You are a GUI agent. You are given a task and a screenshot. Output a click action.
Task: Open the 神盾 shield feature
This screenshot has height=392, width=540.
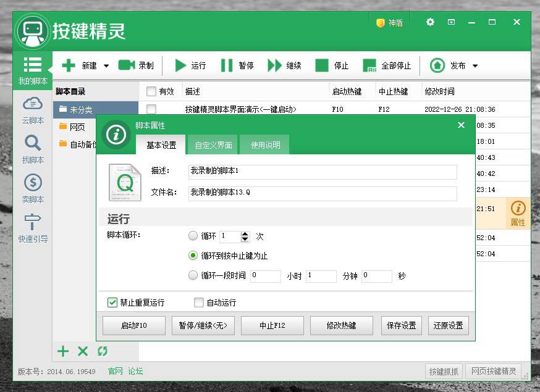point(389,23)
